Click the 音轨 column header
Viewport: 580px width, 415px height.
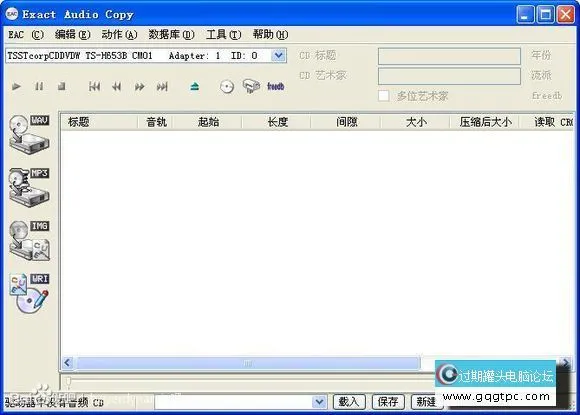click(156, 122)
